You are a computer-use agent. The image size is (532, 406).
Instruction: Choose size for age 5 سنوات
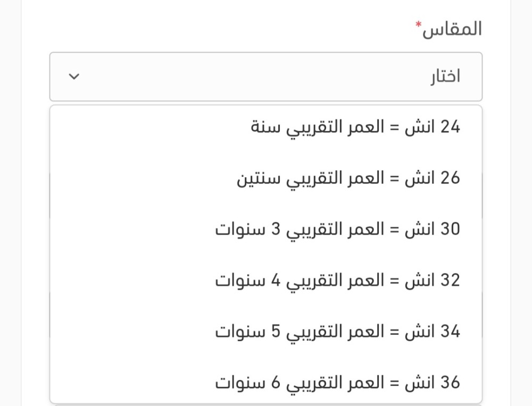(x=337, y=332)
